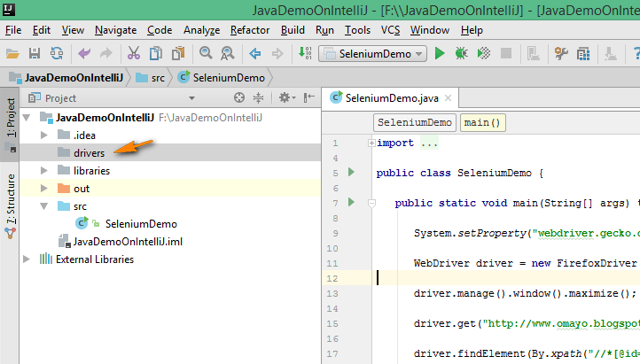Open the Refactor menu

click(x=250, y=30)
